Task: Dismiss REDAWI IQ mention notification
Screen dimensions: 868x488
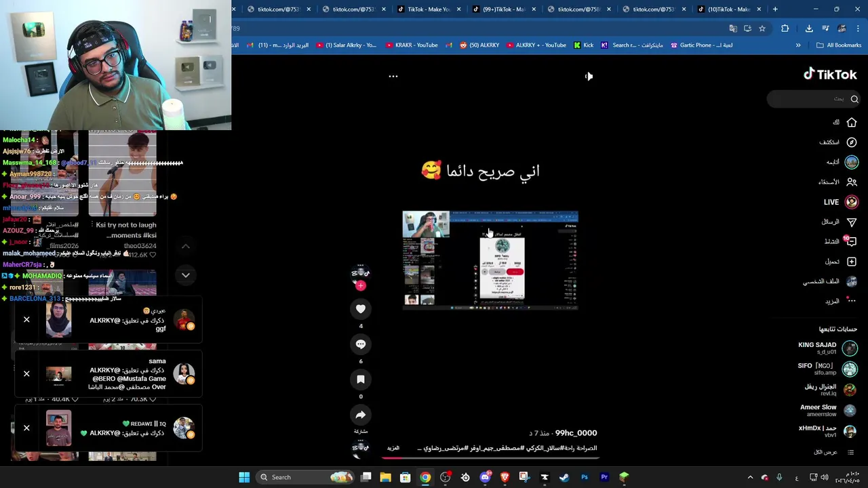Action: pyautogui.click(x=26, y=428)
